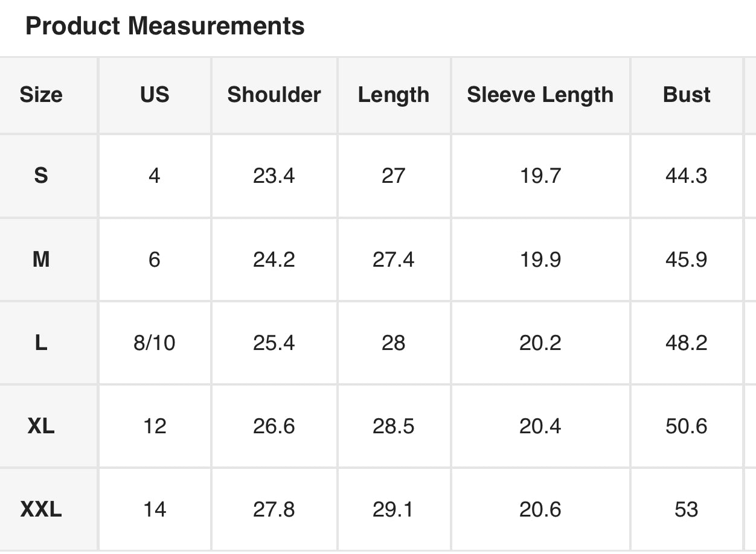Click the M size row label

click(x=41, y=259)
